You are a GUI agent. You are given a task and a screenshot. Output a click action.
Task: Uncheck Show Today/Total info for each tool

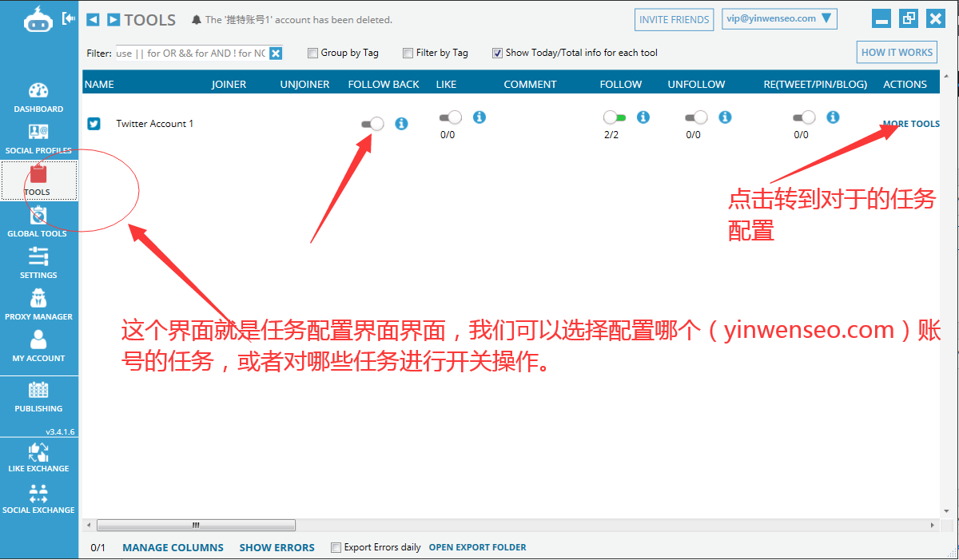(x=497, y=53)
